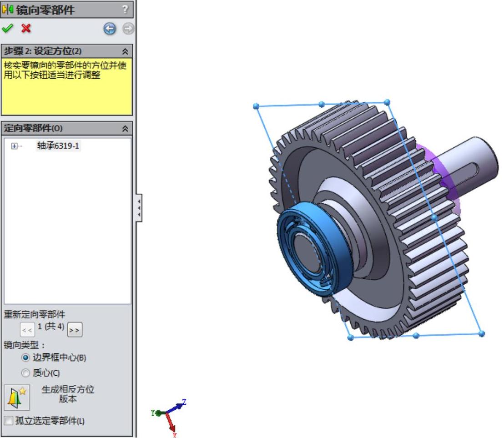504x438 pixels.
Task: Cancel with the red X icon
Action: coord(26,28)
